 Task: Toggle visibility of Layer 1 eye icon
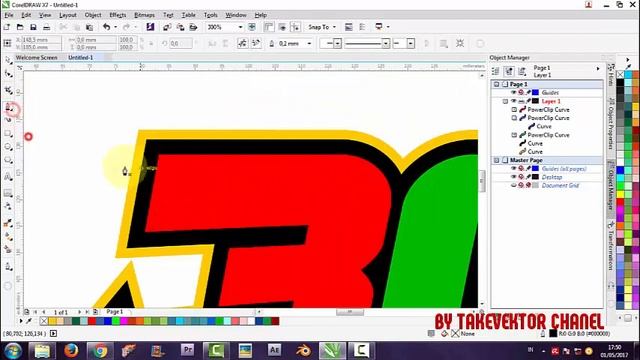coord(514,101)
